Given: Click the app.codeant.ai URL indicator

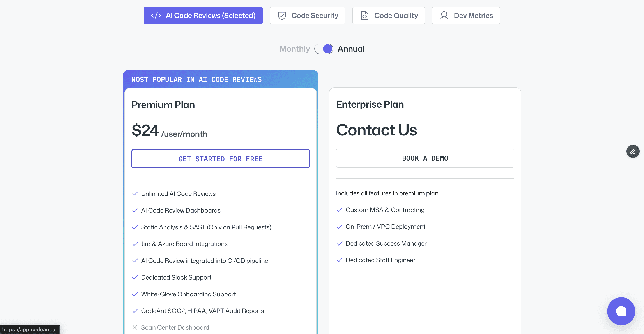Looking at the screenshot, I should coord(30,329).
